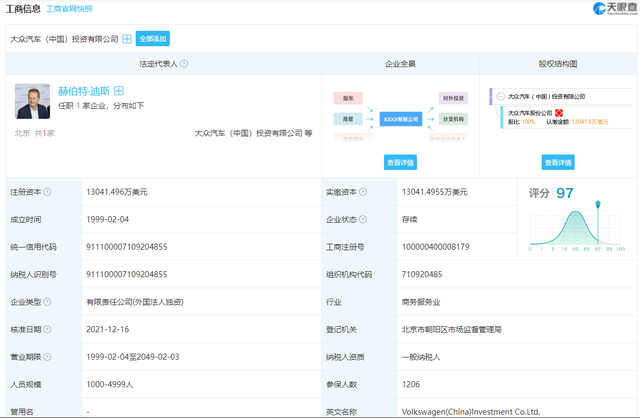
Task: Open legal representative 赫伯特·迪斯 profile link
Action: (x=84, y=91)
